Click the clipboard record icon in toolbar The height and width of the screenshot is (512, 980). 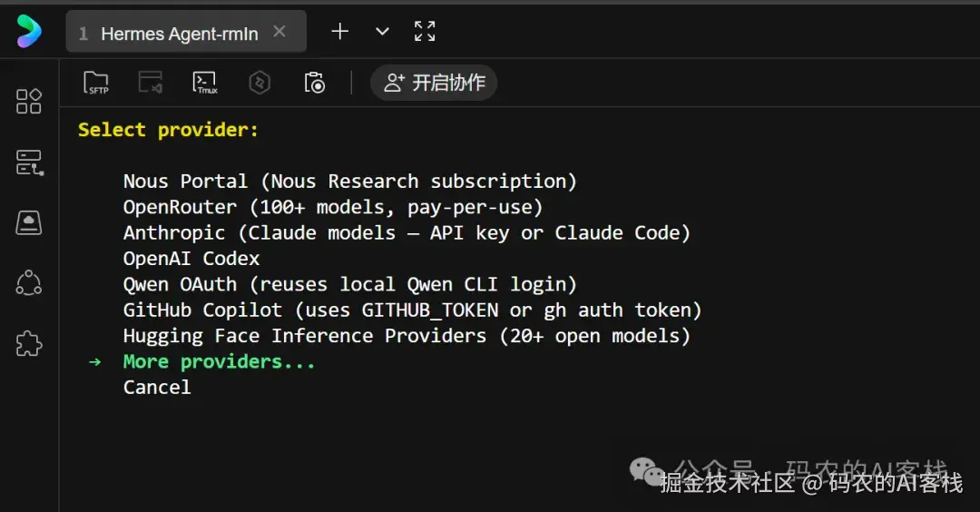point(314,84)
